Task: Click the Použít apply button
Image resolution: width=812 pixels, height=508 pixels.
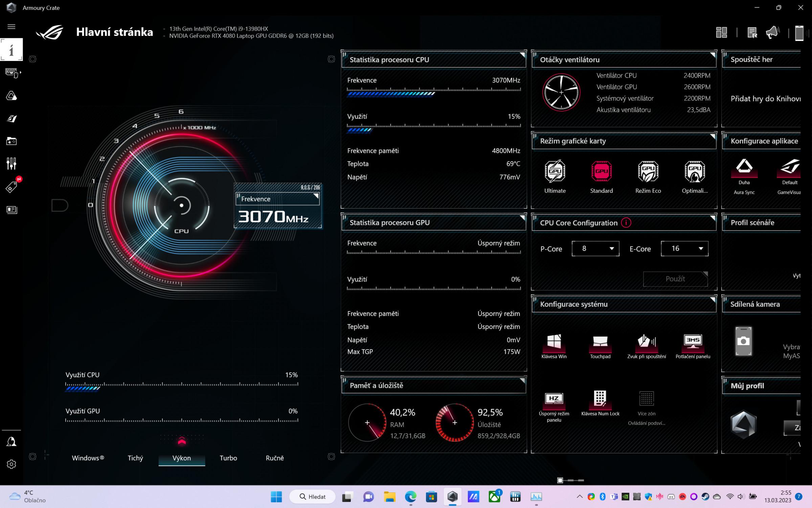Action: click(x=675, y=279)
